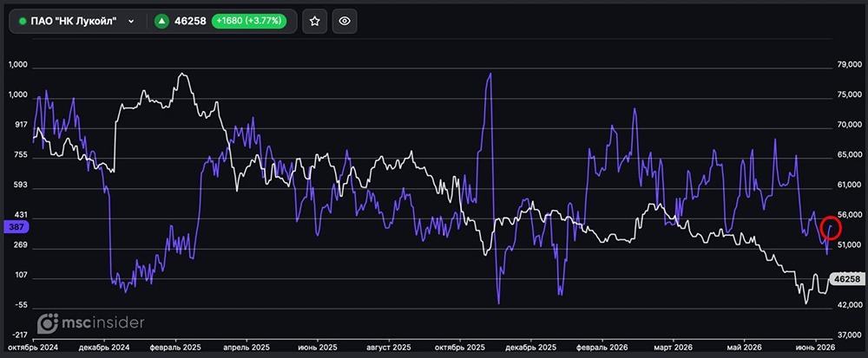Click the white line peak near февраль 2025
The width and height of the screenshot is (868, 358).
[182, 74]
